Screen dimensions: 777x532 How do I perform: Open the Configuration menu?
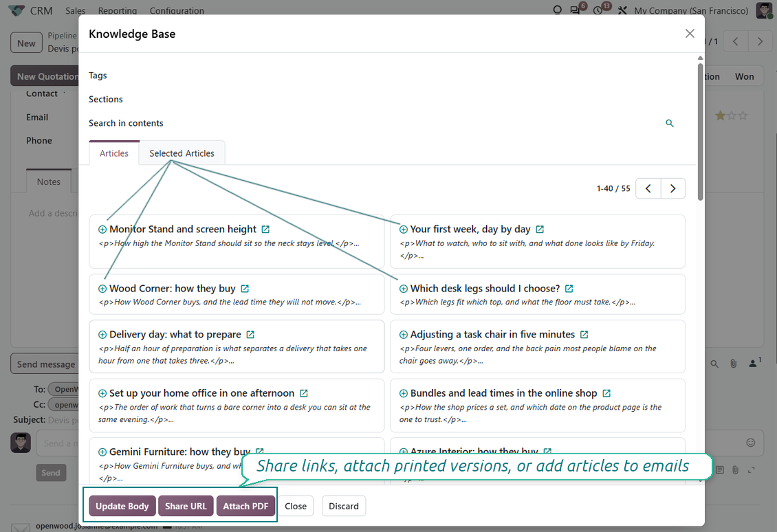(177, 11)
